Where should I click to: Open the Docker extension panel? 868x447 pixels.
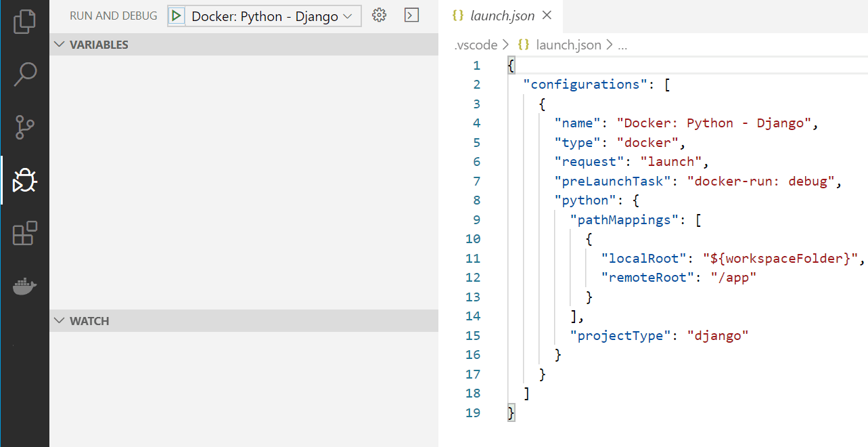[24, 286]
